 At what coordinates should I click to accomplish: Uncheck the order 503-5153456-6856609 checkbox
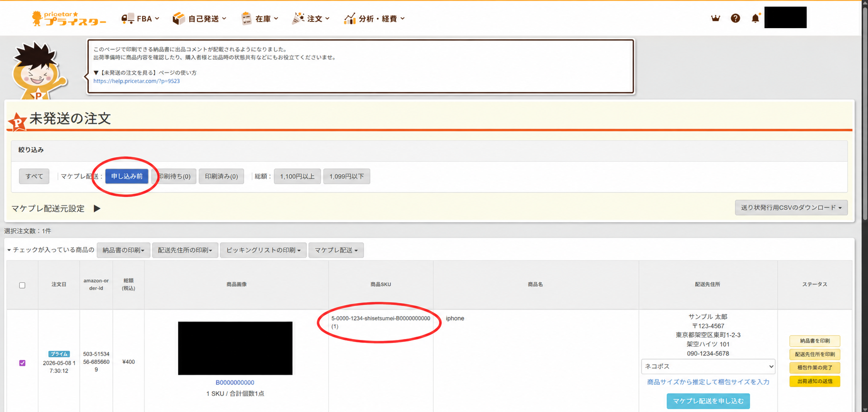point(22,363)
